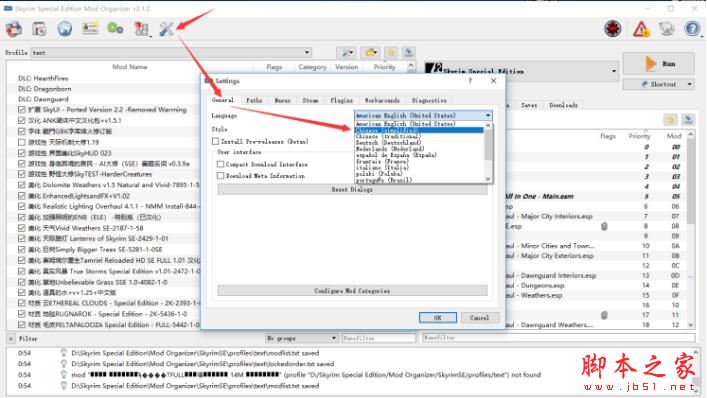Click the Reset Dialogs button
Image resolution: width=707 pixels, height=398 pixels.
pos(352,190)
